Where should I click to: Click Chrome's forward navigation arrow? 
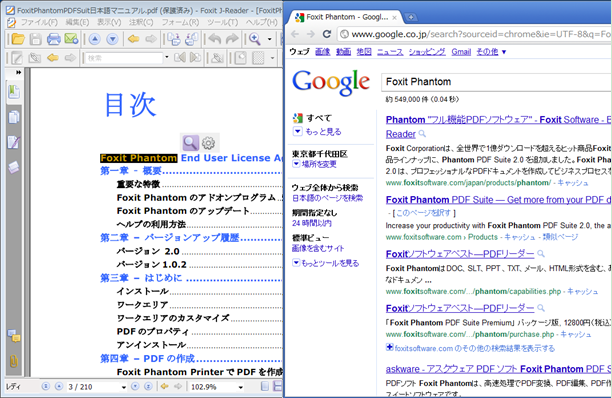click(311, 34)
